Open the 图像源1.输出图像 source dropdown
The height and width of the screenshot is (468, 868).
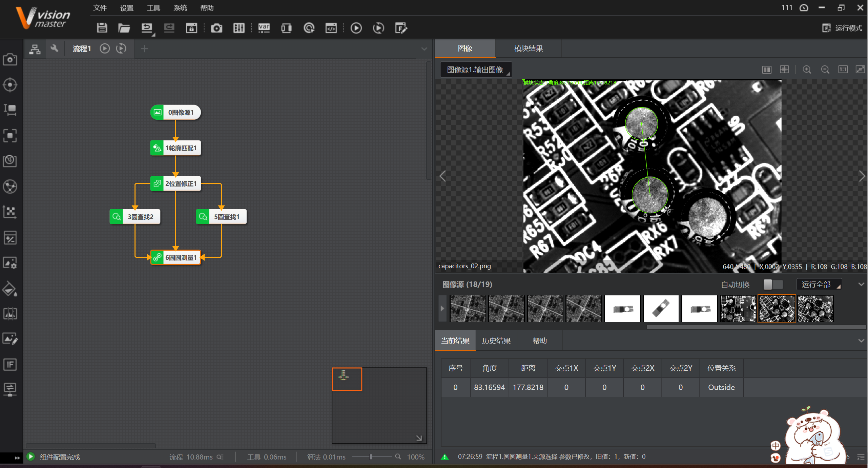click(476, 70)
